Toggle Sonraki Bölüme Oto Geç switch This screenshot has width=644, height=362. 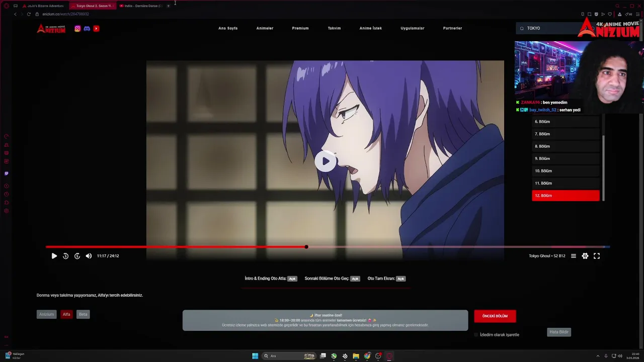355,279
